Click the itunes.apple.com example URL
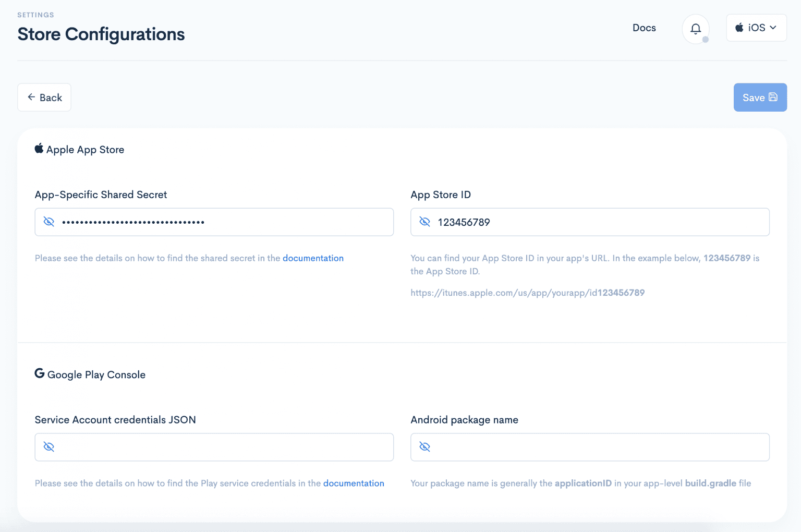Viewport: 801px width, 532px height. (x=528, y=293)
